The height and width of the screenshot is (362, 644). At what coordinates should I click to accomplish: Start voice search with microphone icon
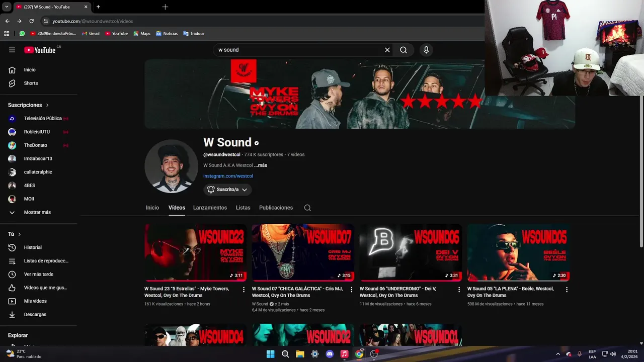click(x=426, y=50)
